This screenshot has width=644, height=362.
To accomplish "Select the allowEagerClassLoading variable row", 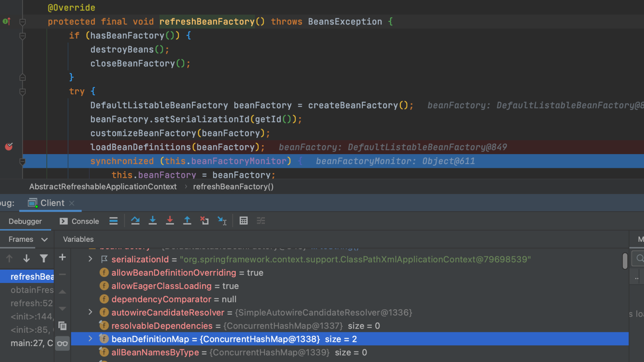I will click(349, 286).
